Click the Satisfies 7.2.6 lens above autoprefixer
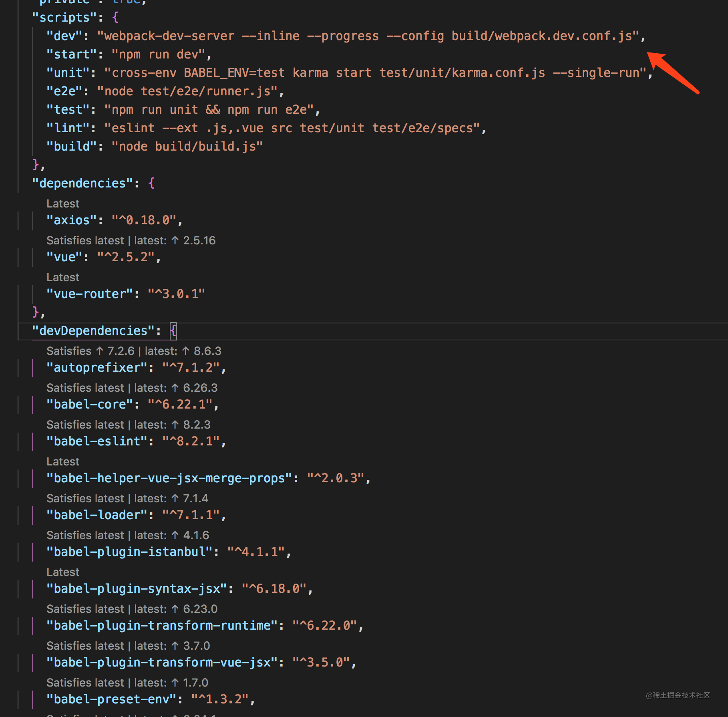 click(134, 351)
